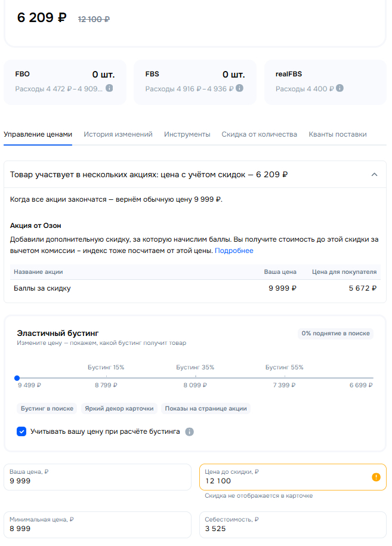
Task: Click 'Ваша цена' column header
Action: pos(280,272)
